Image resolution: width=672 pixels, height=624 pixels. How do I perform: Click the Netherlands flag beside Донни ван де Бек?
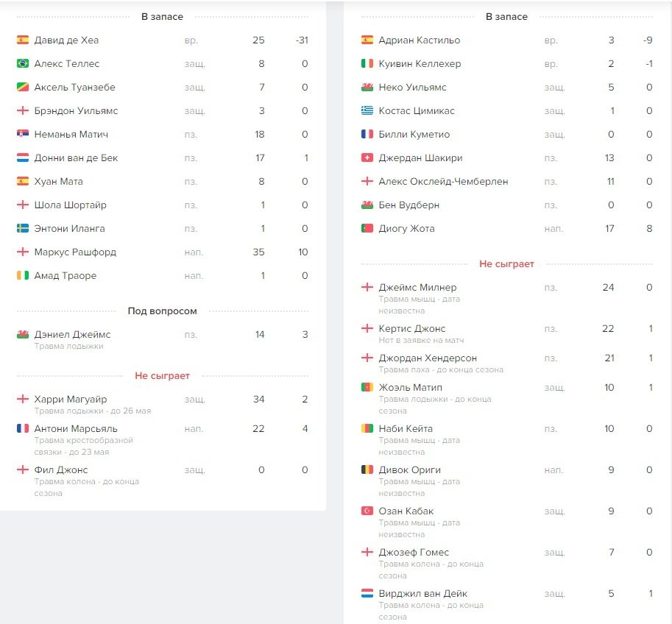point(23,158)
